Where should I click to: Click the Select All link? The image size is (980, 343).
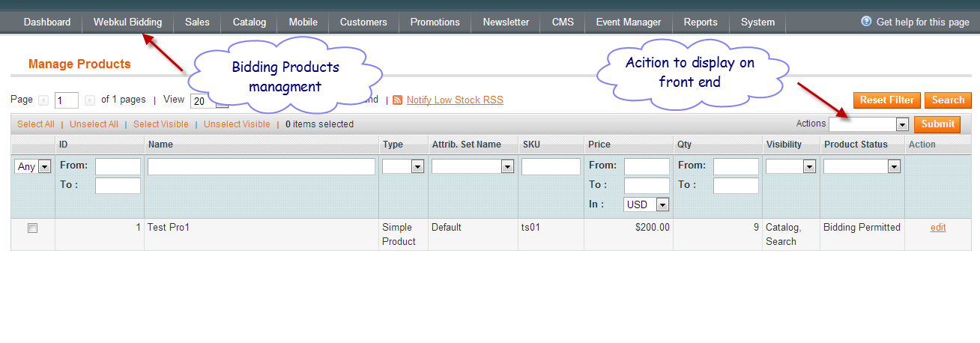point(36,124)
